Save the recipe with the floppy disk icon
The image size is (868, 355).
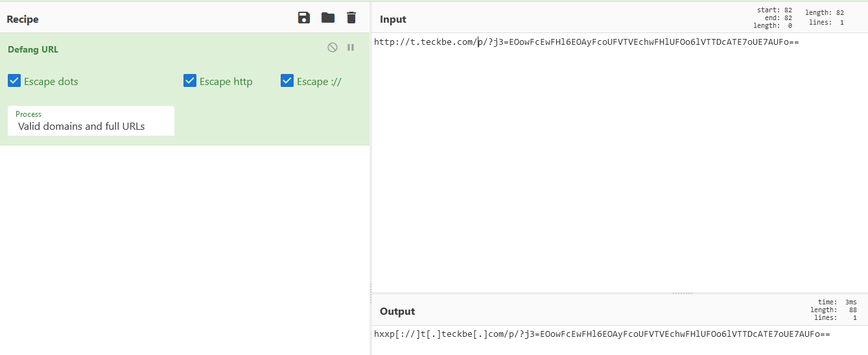[304, 18]
